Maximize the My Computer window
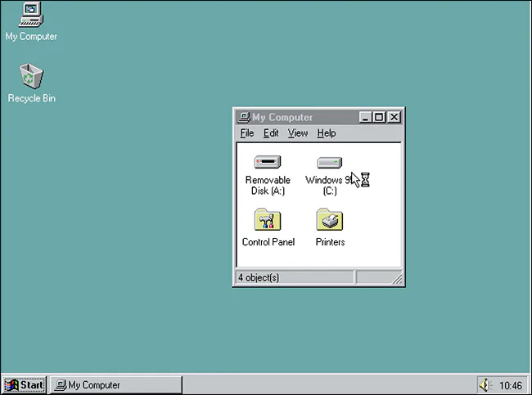The height and width of the screenshot is (395, 532). point(379,117)
